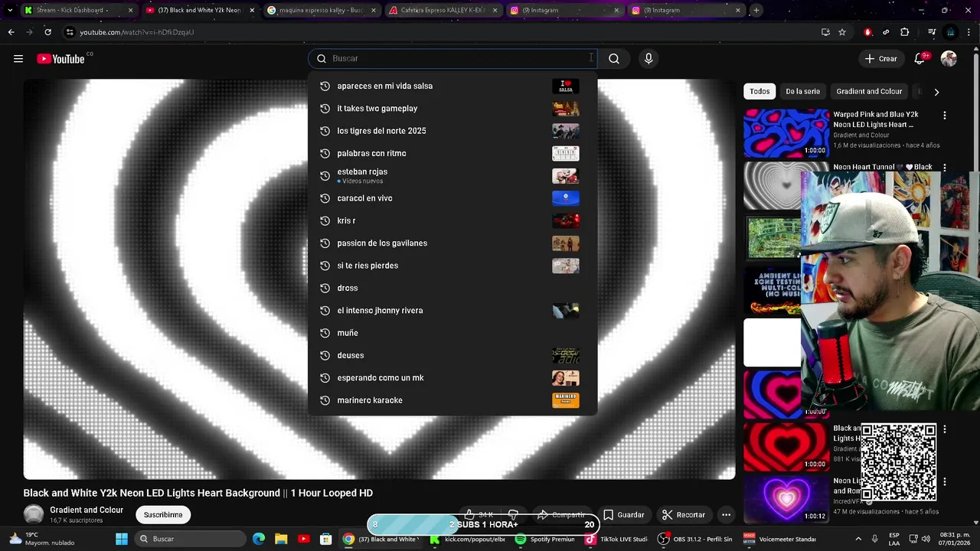Image resolution: width=980 pixels, height=551 pixels.
Task: Switch to Voicemeeter Standard in taskbar
Action: pyautogui.click(x=780, y=539)
